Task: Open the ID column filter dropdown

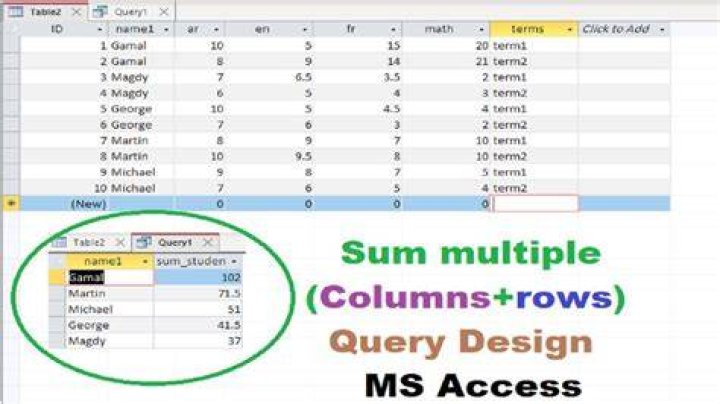Action: [x=100, y=30]
